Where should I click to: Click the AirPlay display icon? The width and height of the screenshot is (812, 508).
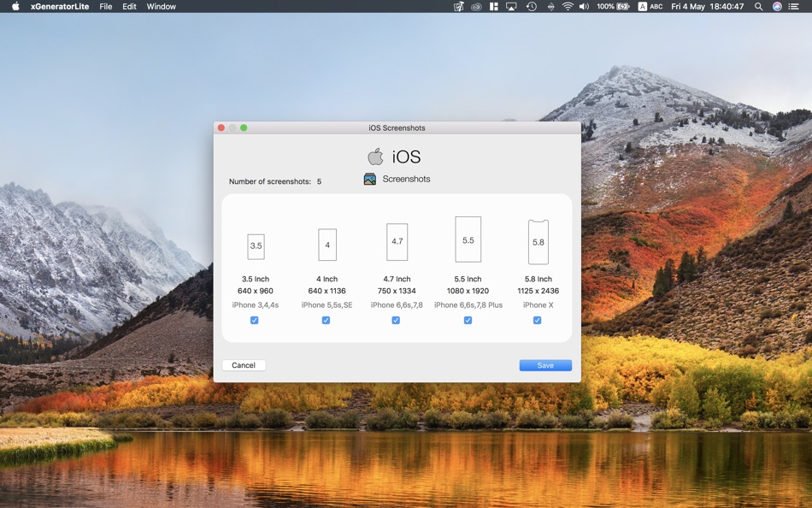[x=511, y=6]
